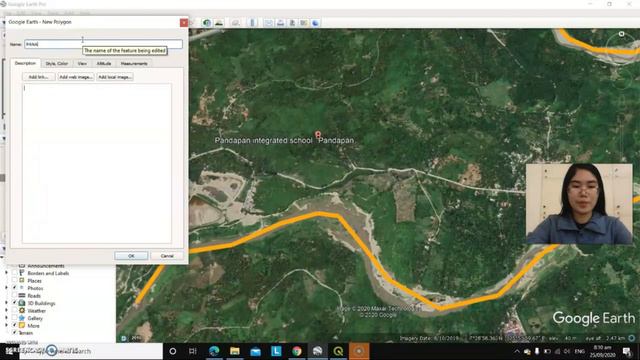Click the email toolbar icon
This screenshot has width=640, height=360.
click(x=269, y=23)
